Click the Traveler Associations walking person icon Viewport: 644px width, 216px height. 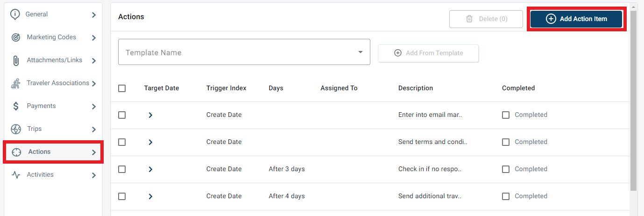tap(16, 83)
